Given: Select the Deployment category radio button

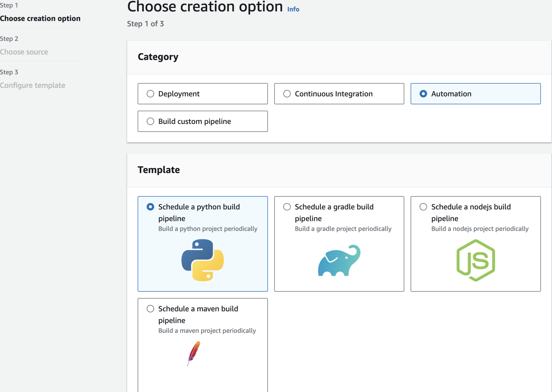Looking at the screenshot, I should [150, 94].
